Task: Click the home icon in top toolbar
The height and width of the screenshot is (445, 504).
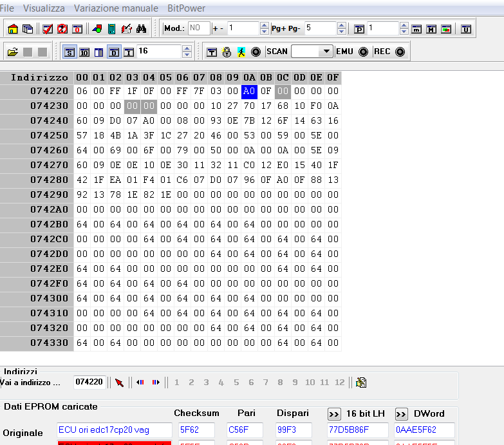Action: (x=12, y=29)
